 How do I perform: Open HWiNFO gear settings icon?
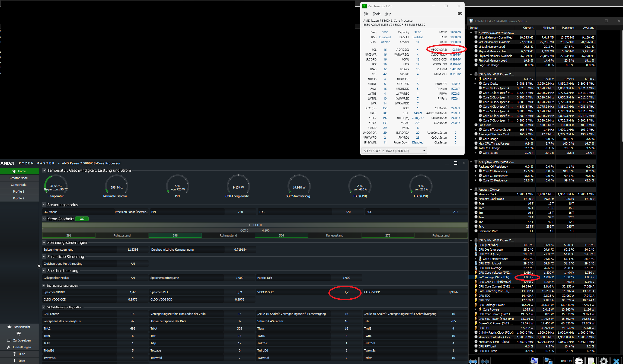(x=604, y=361)
